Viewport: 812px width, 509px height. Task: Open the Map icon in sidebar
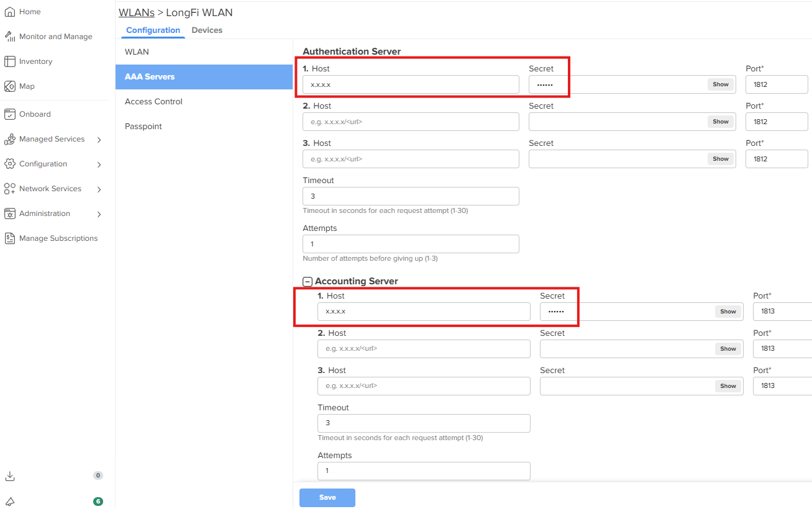9,86
